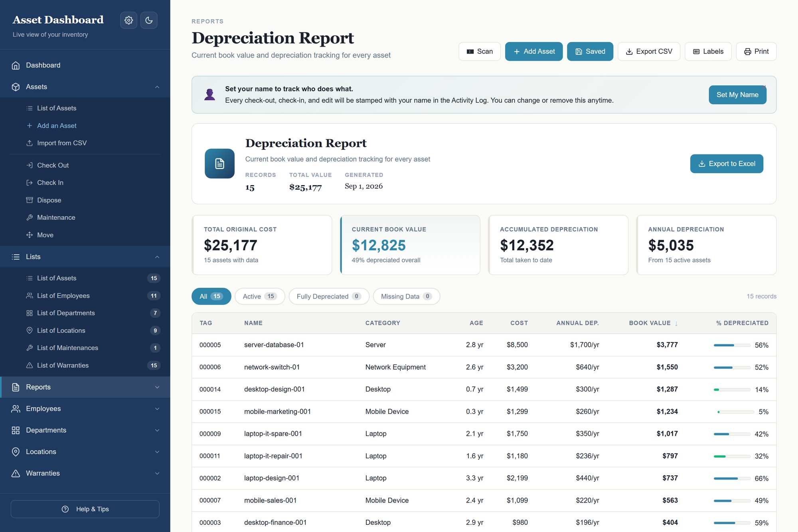
Task: Click the Move arrows icon
Action: [x=30, y=235]
